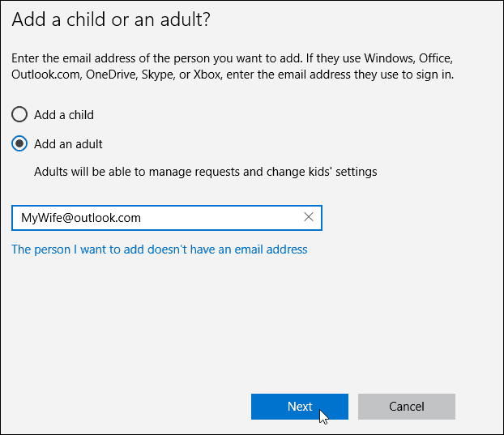Place cursor in MyWife@outlook.com text
504x435 pixels.
81,218
